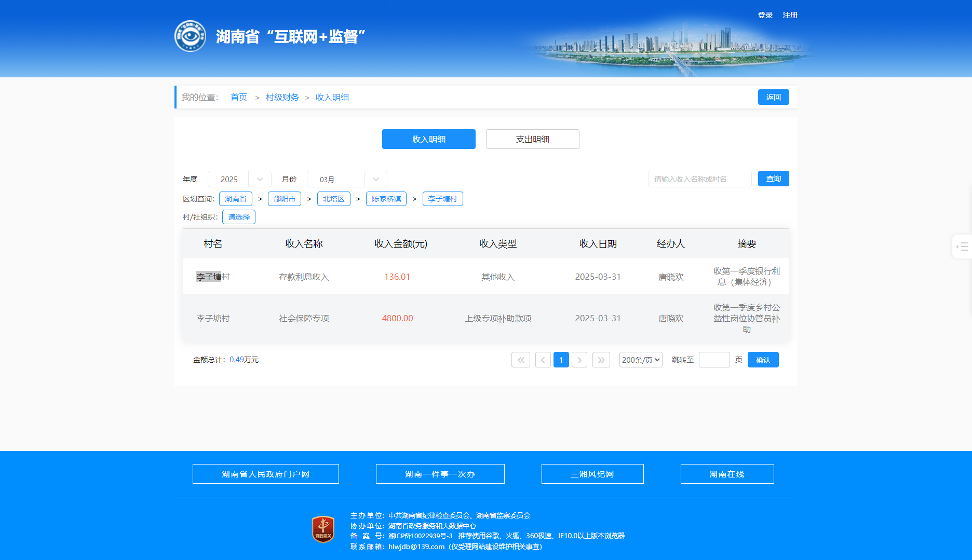The image size is (972, 560).
Task: Open the 年度 2025 dropdown
Action: pyautogui.click(x=239, y=179)
